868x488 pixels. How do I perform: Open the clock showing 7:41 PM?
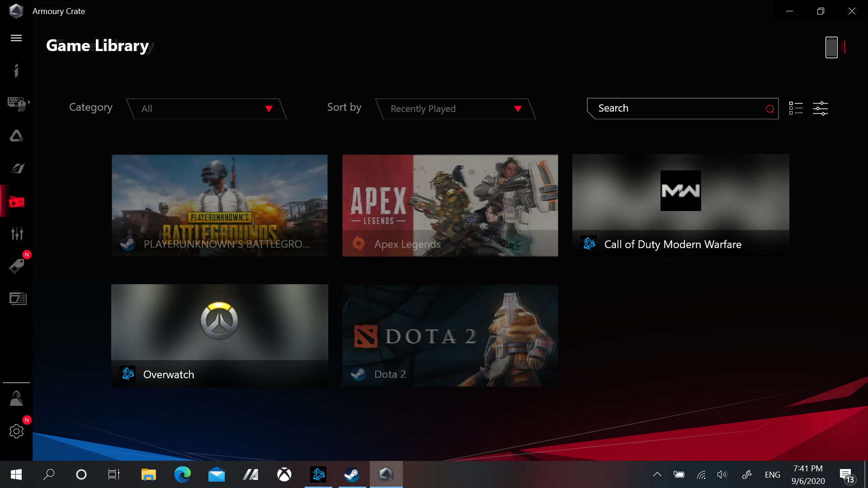pyautogui.click(x=808, y=474)
